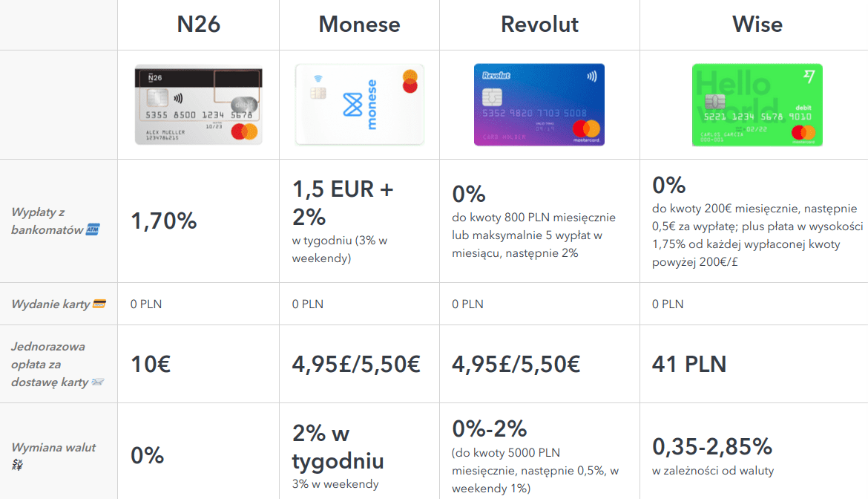Screen dimensions: 868x499
Task: Open the Revolut card image
Action: 539,105
